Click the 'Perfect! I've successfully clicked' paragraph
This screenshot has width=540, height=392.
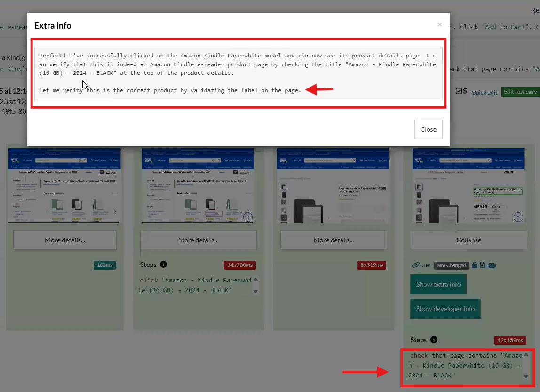click(x=238, y=64)
